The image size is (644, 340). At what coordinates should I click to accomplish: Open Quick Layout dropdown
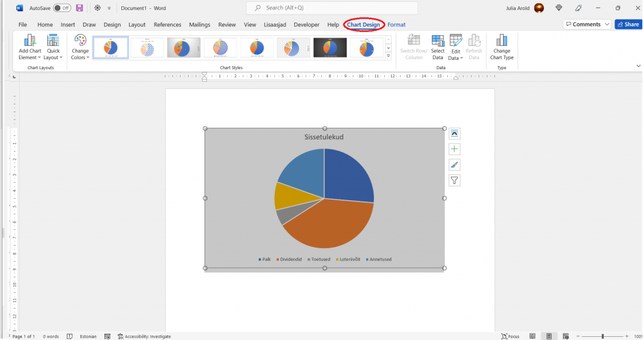53,47
